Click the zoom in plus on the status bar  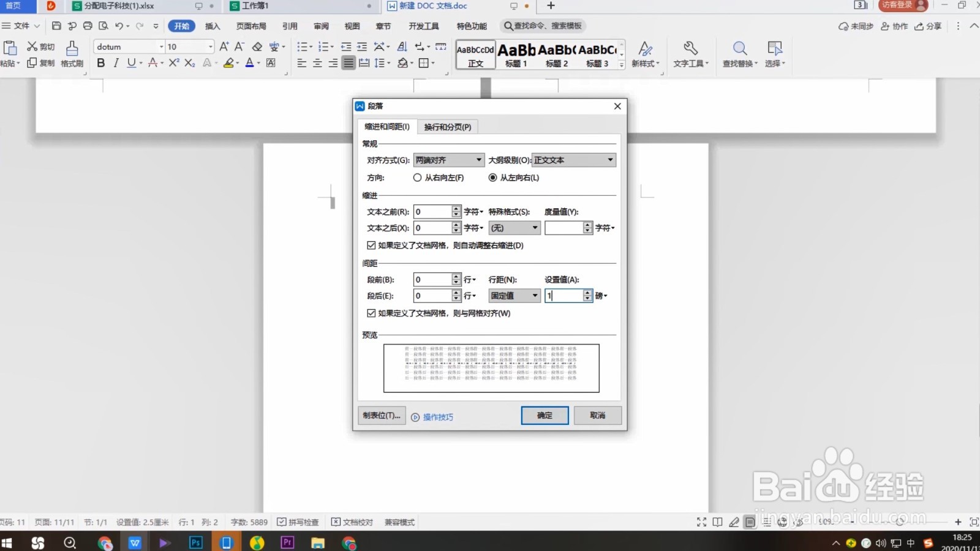point(958,522)
